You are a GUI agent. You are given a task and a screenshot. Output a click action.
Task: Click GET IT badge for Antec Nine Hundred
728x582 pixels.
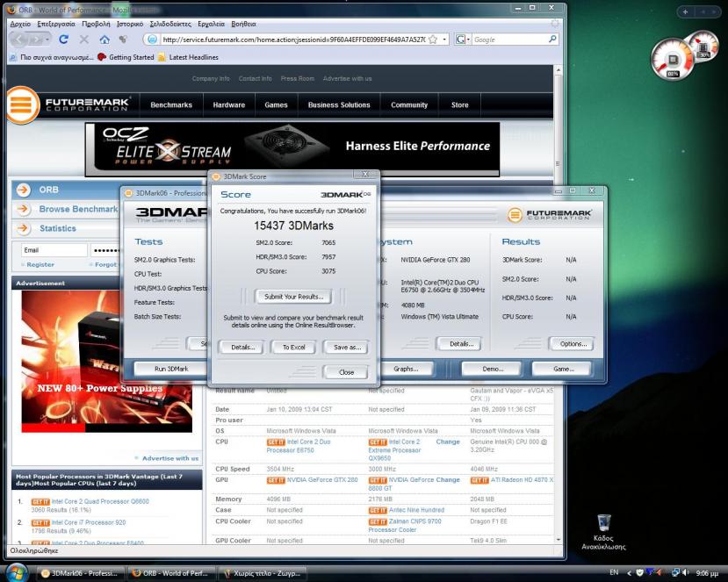coord(378,511)
